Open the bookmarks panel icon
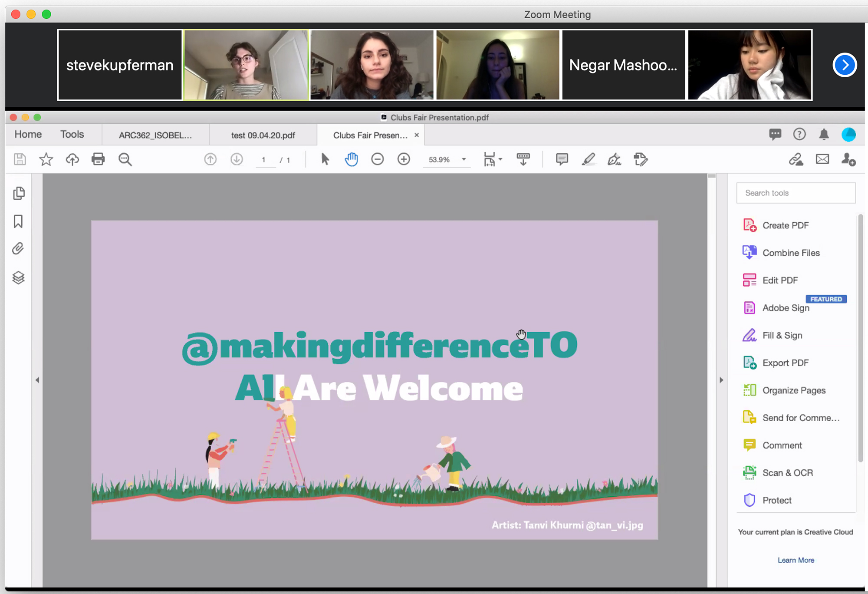 [x=18, y=221]
